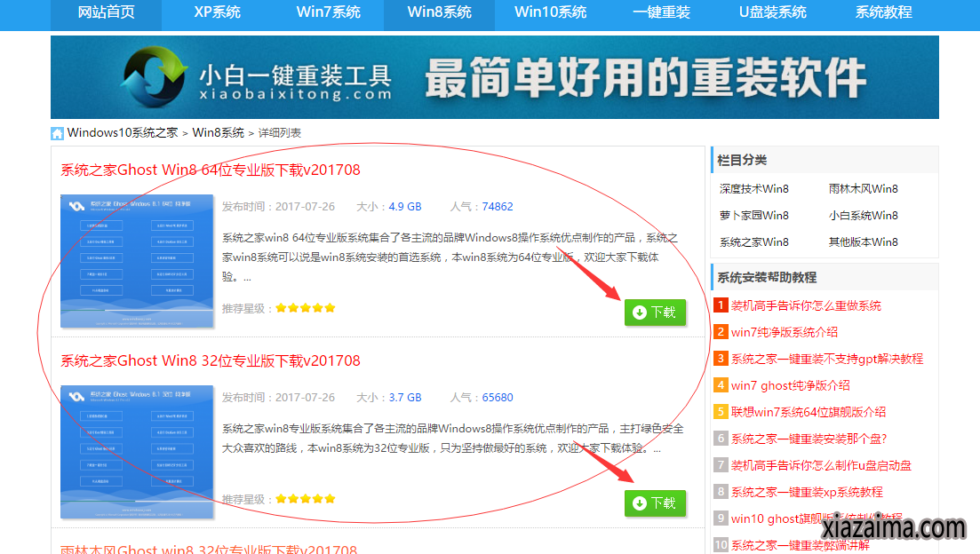Open Win8 32位专业版 title link

pyautogui.click(x=211, y=361)
